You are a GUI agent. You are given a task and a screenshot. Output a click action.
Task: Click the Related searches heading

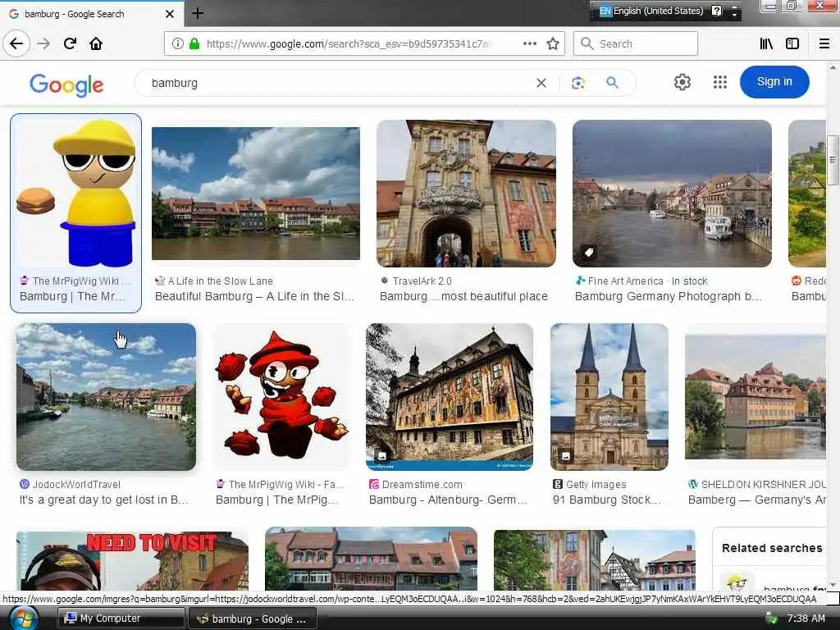pyautogui.click(x=771, y=548)
